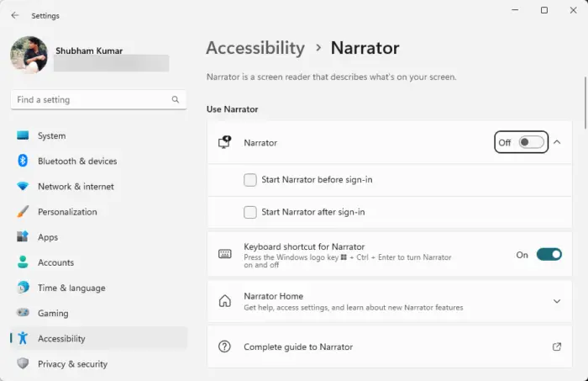
Task: Click the Time & language clock icon
Action: [x=23, y=288]
